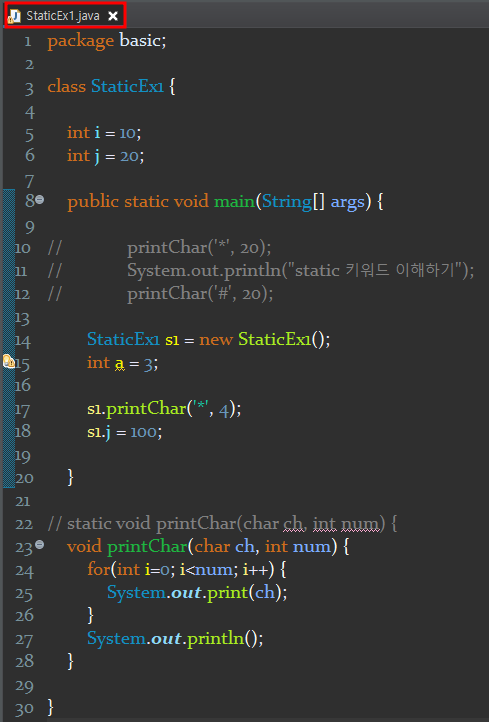
Task: Click 'int i = 10;' field declaration
Action: click(104, 133)
